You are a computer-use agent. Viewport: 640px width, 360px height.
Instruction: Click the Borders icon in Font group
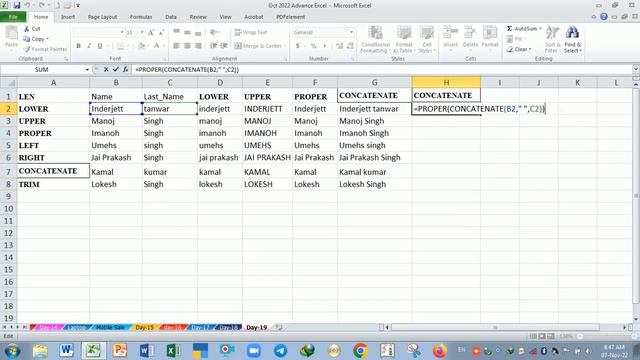[x=120, y=46]
